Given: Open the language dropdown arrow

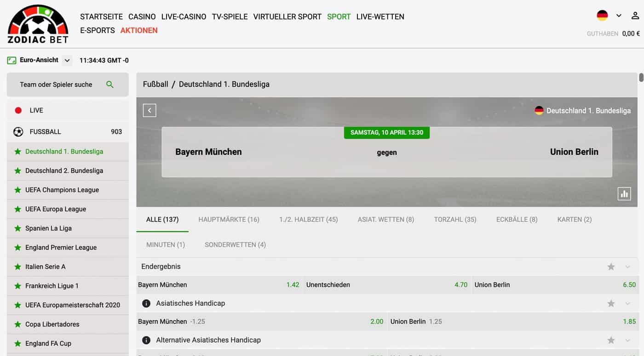Looking at the screenshot, I should pyautogui.click(x=619, y=16).
